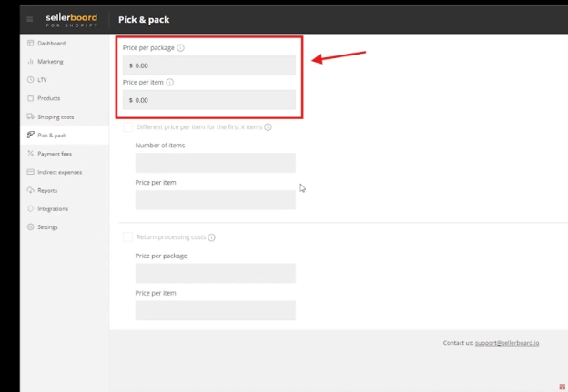Click the Number of items input field
This screenshot has width=568, height=392.
pos(215,163)
